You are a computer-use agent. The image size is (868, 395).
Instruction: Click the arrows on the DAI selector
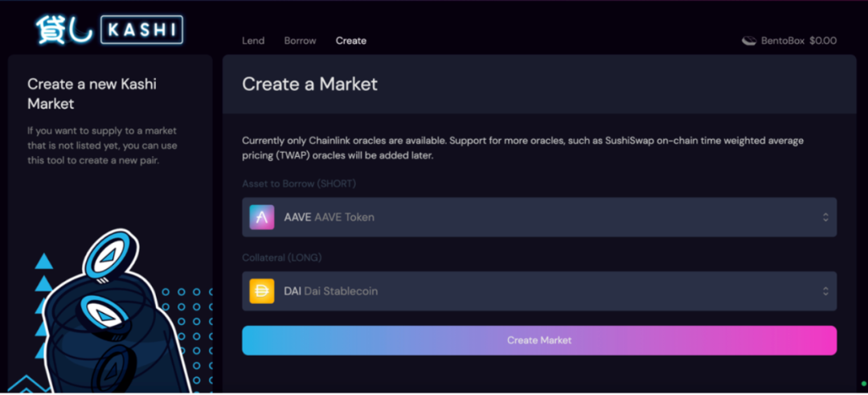pyautogui.click(x=825, y=291)
